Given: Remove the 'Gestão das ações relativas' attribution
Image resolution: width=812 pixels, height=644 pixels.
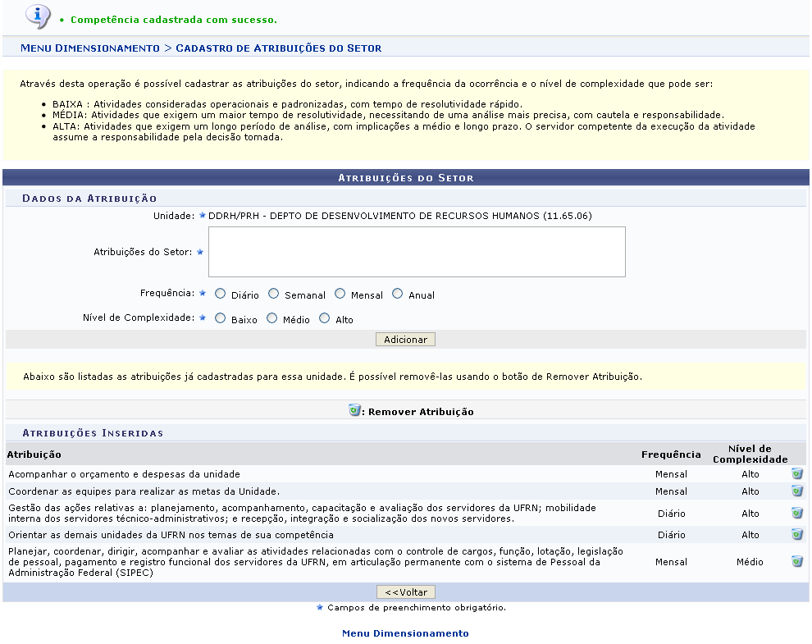Looking at the screenshot, I should coord(796,513).
